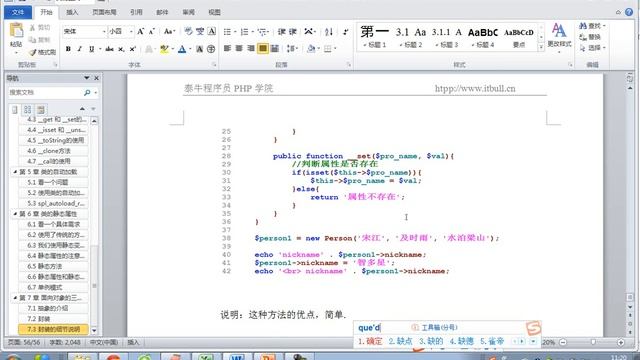The width and height of the screenshot is (640, 360).
Task: Open the navigation pane options dropdown arrow
Action: (x=87, y=78)
